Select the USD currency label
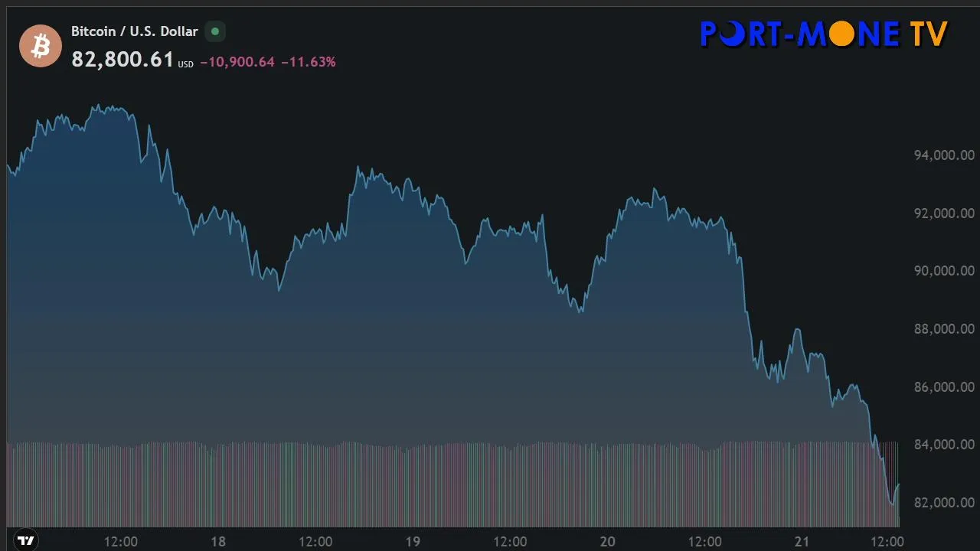This screenshot has height=551, width=980. tap(186, 64)
